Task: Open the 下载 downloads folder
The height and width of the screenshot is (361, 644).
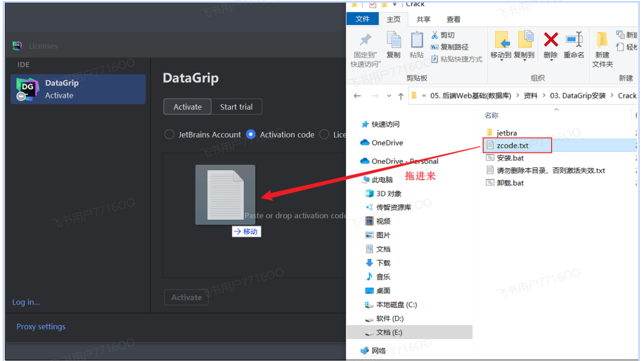Action: coord(378,263)
